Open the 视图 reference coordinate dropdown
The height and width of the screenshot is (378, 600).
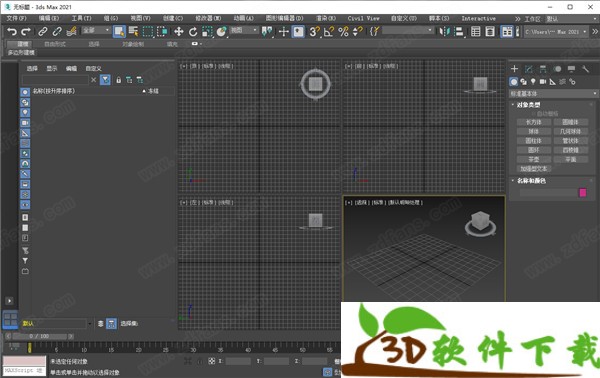244,30
